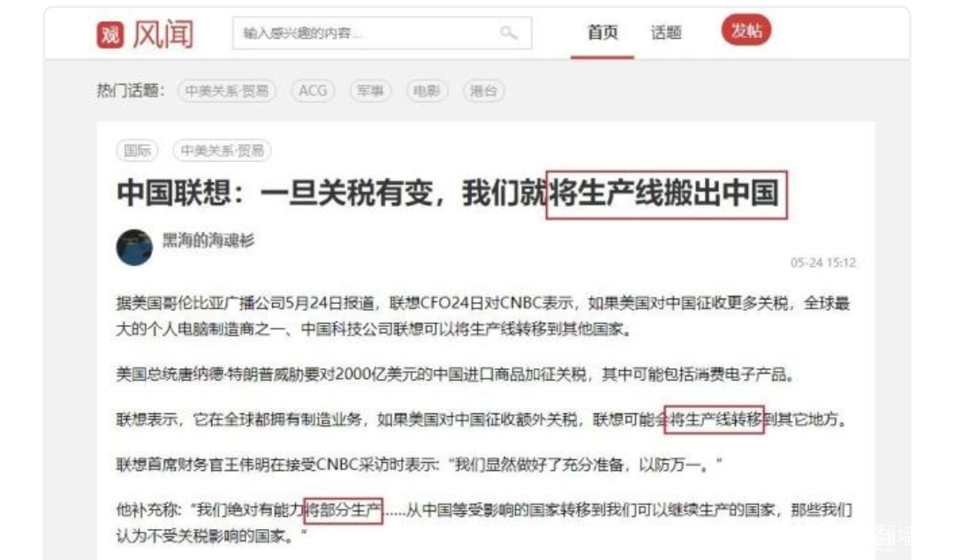
Task: Click the boxed phrase 将生产线转移
Action: click(715, 420)
